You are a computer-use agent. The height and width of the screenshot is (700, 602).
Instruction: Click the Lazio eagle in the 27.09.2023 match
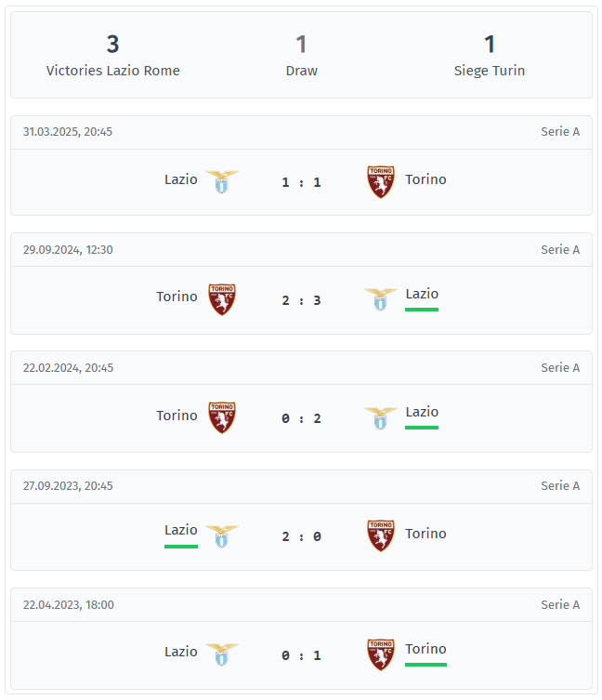click(221, 535)
